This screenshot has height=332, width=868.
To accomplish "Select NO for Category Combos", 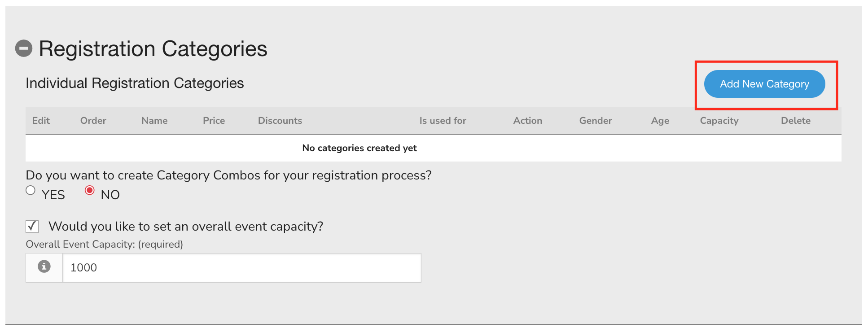I will 90,191.
